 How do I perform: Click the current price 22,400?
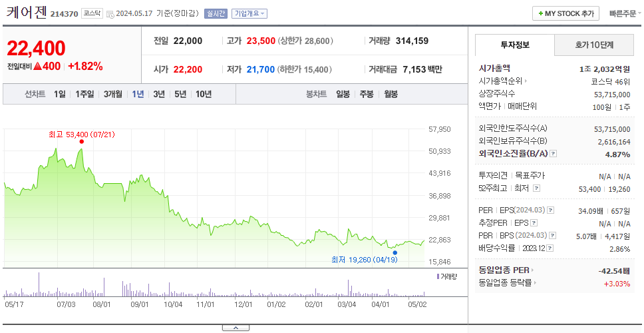36,49
